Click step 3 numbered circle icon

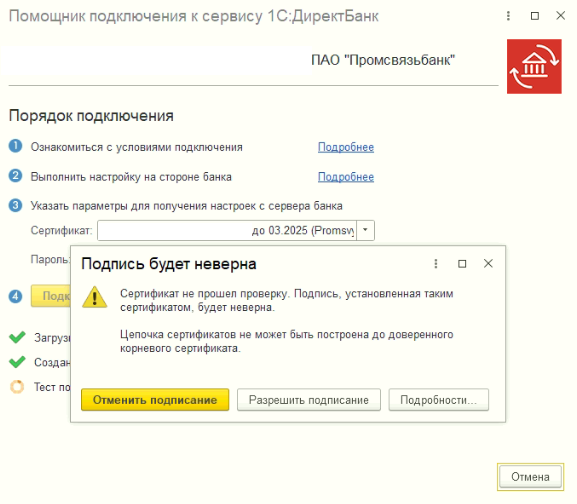(15, 205)
